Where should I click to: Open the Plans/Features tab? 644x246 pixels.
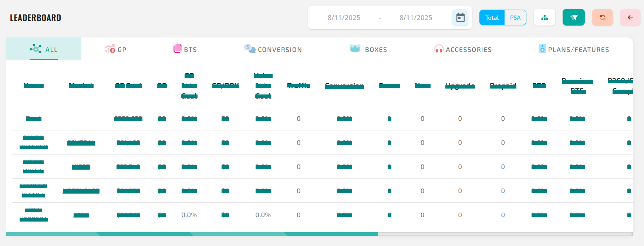point(578,50)
